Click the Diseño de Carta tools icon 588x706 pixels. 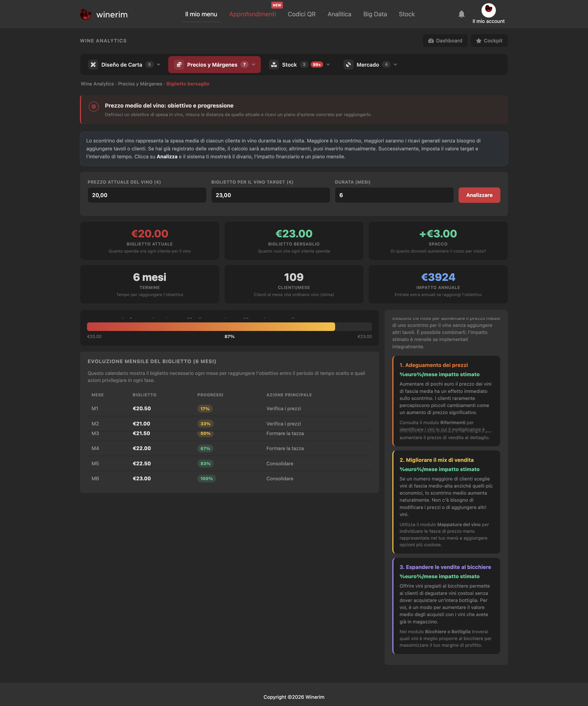93,65
